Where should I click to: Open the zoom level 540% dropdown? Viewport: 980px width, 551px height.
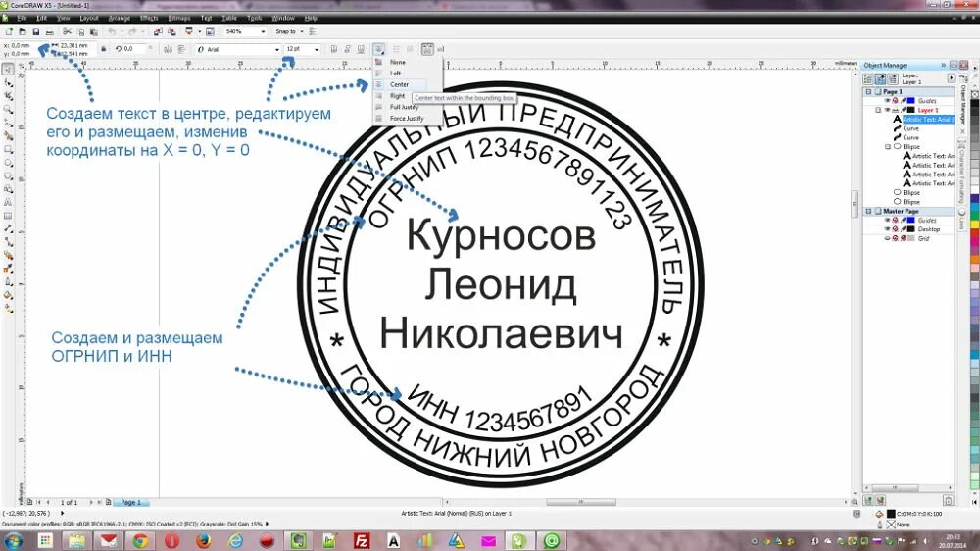click(263, 32)
